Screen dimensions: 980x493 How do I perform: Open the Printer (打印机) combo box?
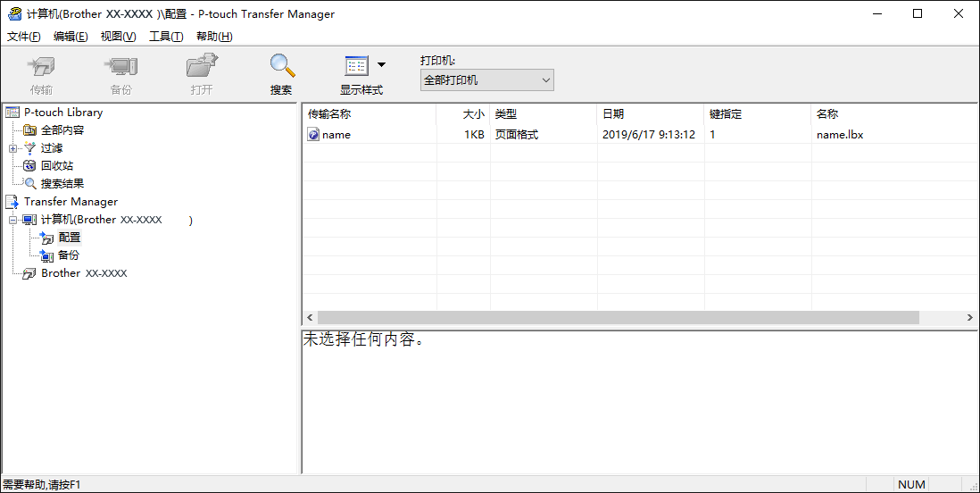coord(486,80)
